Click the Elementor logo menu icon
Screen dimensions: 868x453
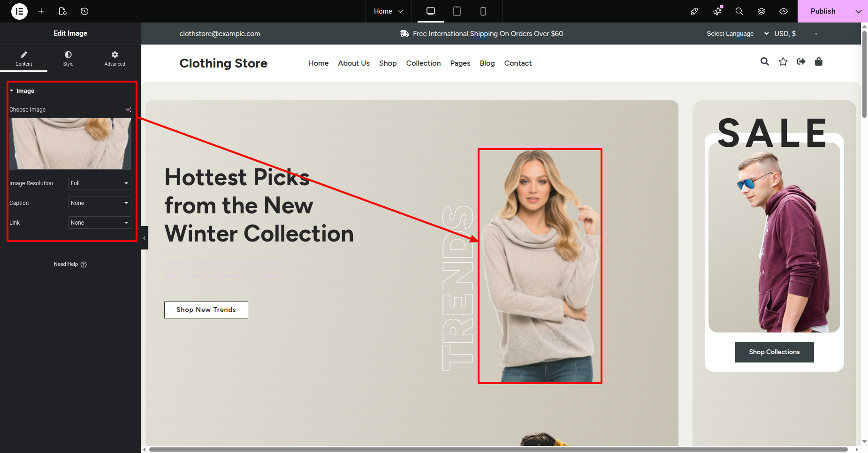point(19,11)
